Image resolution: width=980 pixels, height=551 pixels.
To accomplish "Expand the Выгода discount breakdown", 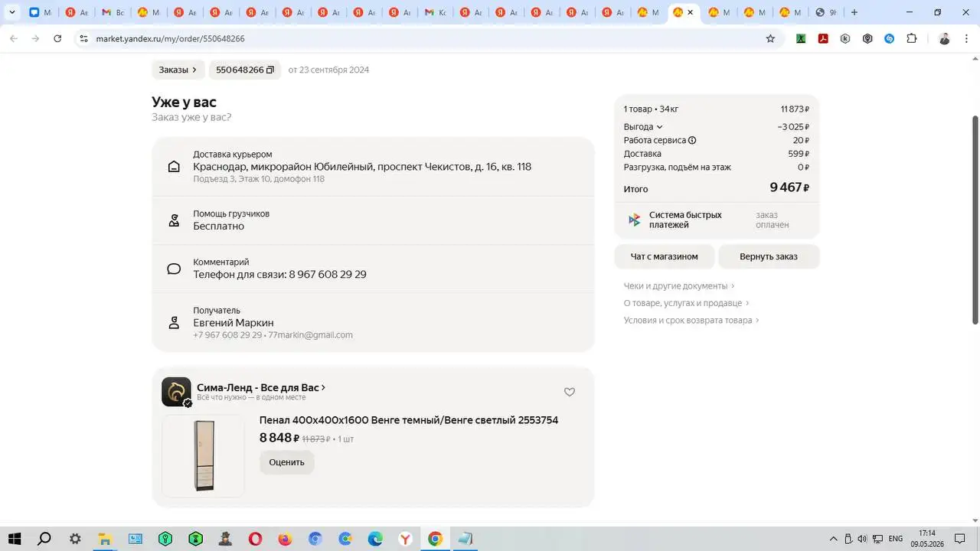I will (643, 127).
